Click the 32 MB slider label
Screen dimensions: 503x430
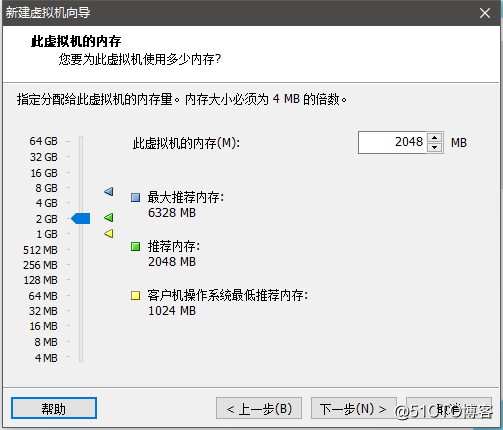(43, 311)
